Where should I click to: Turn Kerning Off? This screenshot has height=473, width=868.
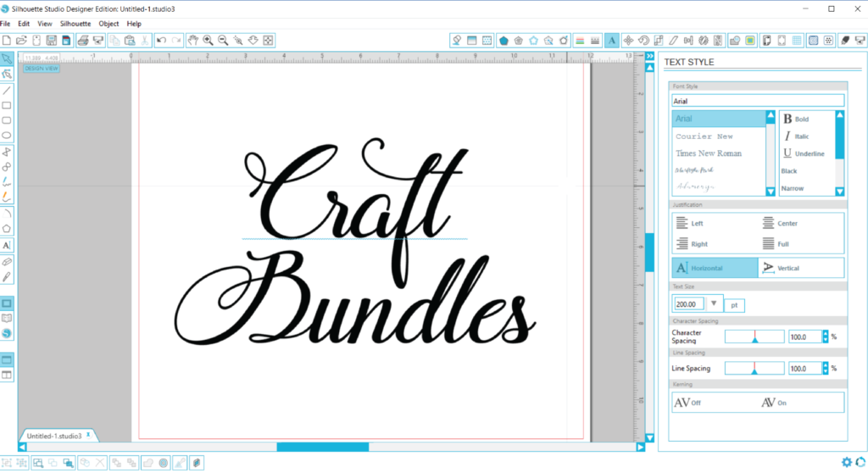coord(687,403)
